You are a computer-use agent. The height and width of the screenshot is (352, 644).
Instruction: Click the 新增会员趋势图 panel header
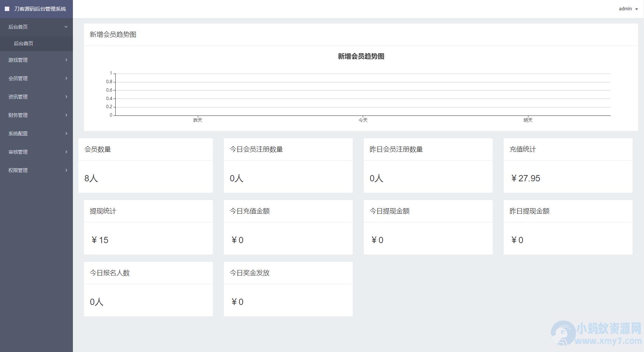(x=361, y=35)
